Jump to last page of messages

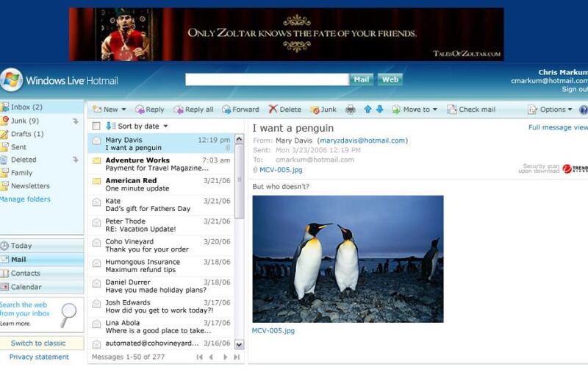coord(237,357)
